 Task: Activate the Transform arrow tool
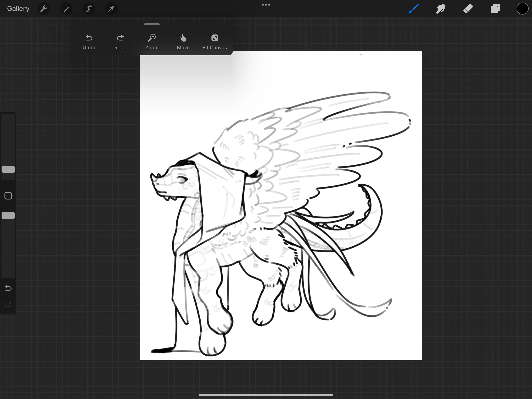click(111, 9)
